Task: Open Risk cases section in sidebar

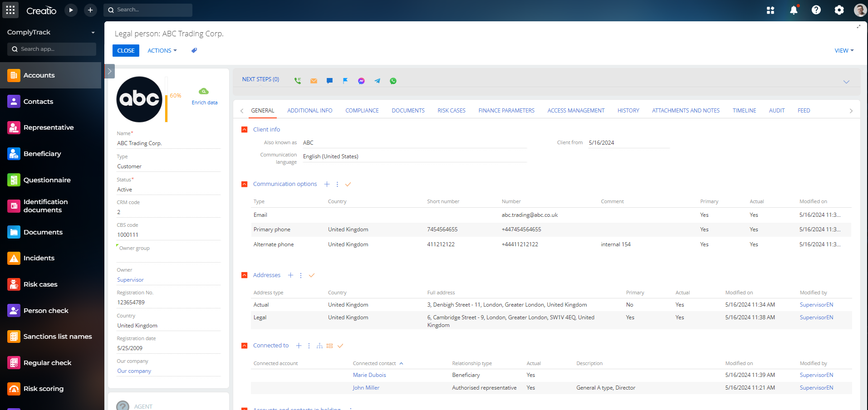Action: (50, 284)
